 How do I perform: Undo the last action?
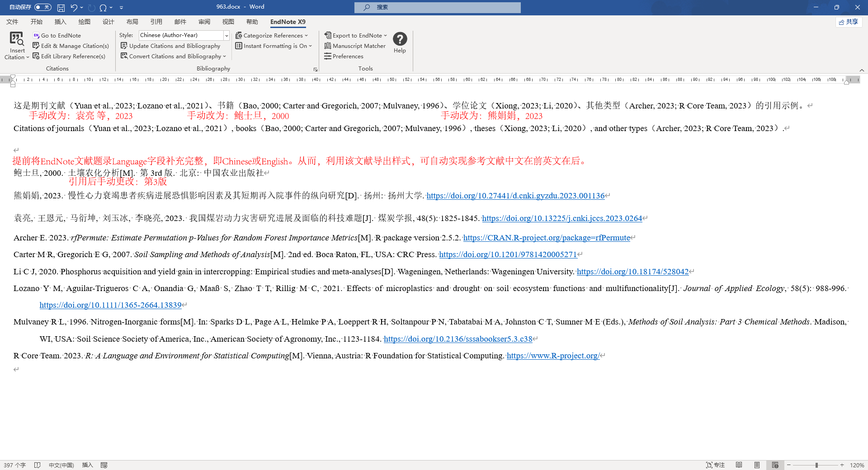[x=74, y=7]
